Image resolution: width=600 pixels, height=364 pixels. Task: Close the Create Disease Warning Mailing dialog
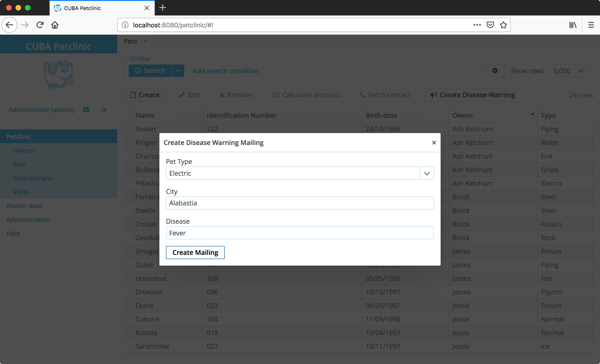(x=434, y=143)
